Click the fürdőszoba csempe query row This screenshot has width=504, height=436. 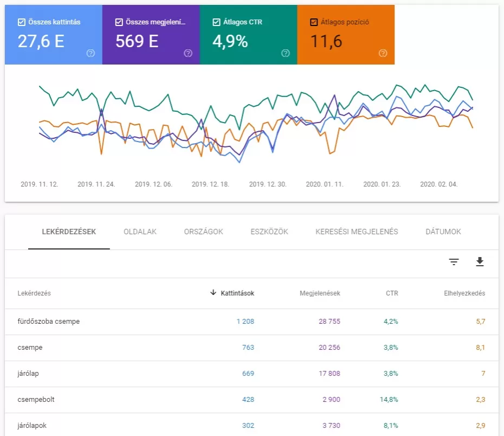[251, 322]
